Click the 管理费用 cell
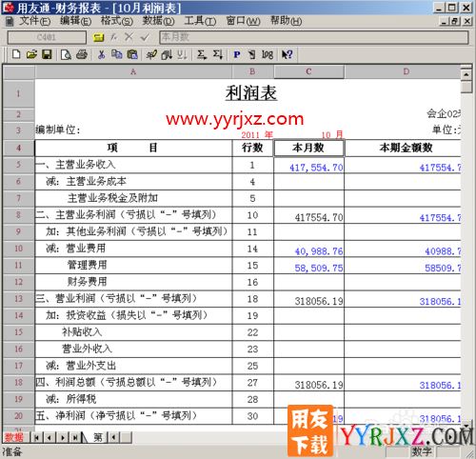 pos(133,266)
